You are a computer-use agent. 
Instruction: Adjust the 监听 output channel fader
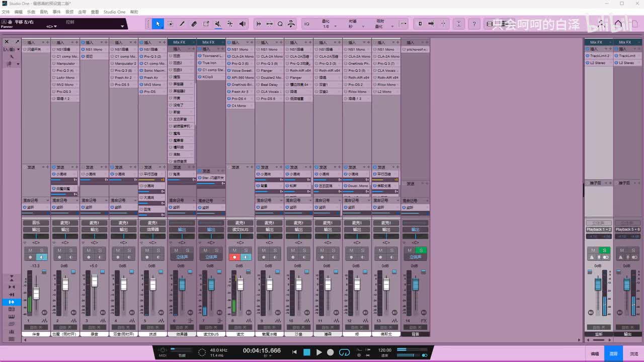click(x=598, y=285)
